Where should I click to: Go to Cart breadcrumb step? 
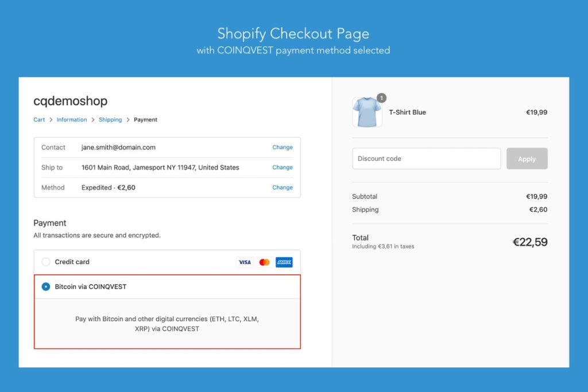coord(39,120)
